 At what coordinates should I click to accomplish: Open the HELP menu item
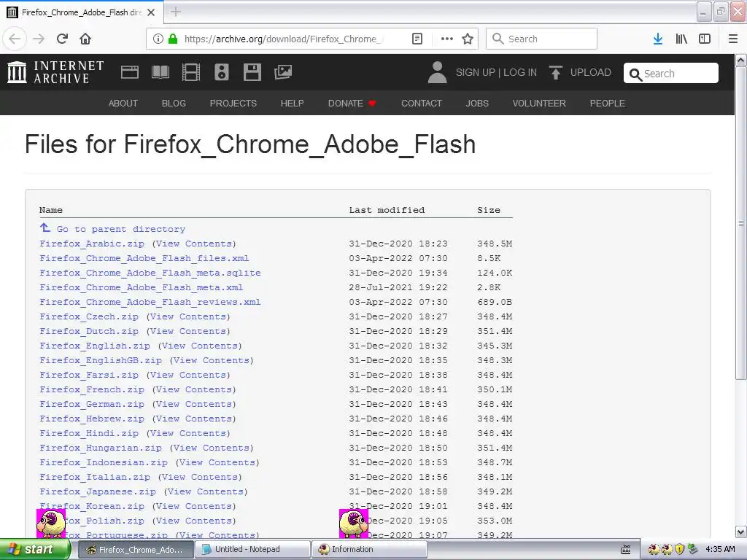click(x=292, y=104)
